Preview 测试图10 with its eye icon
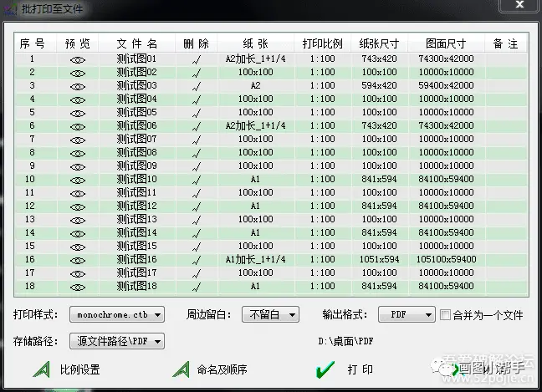 point(78,181)
